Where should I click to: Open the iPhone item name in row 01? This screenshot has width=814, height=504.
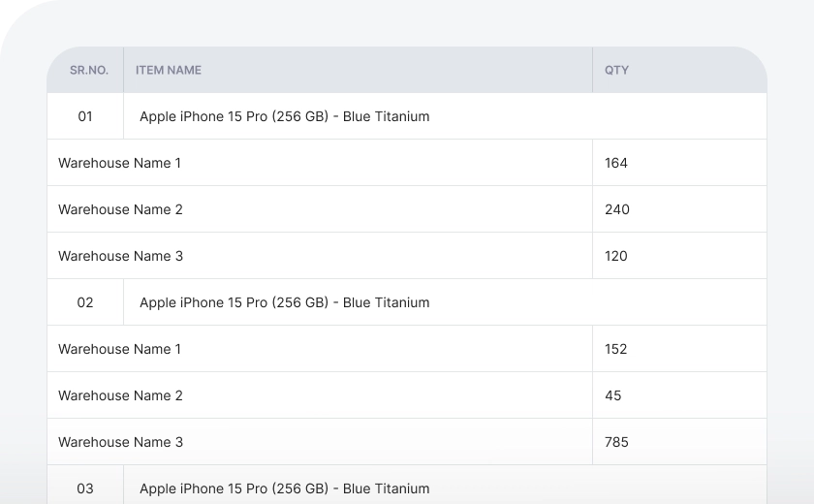[284, 116]
